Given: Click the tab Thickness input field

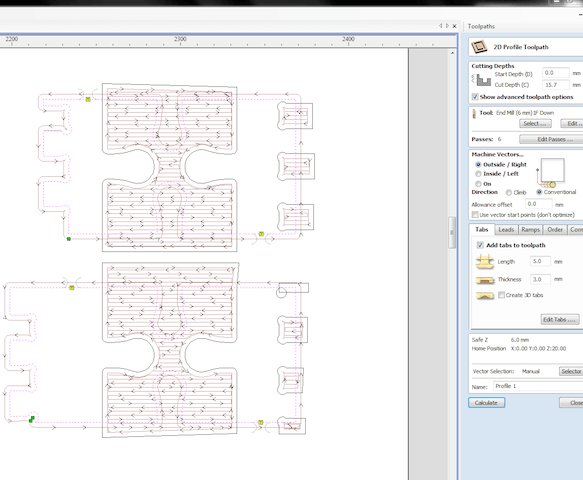Looking at the screenshot, I should 540,279.
